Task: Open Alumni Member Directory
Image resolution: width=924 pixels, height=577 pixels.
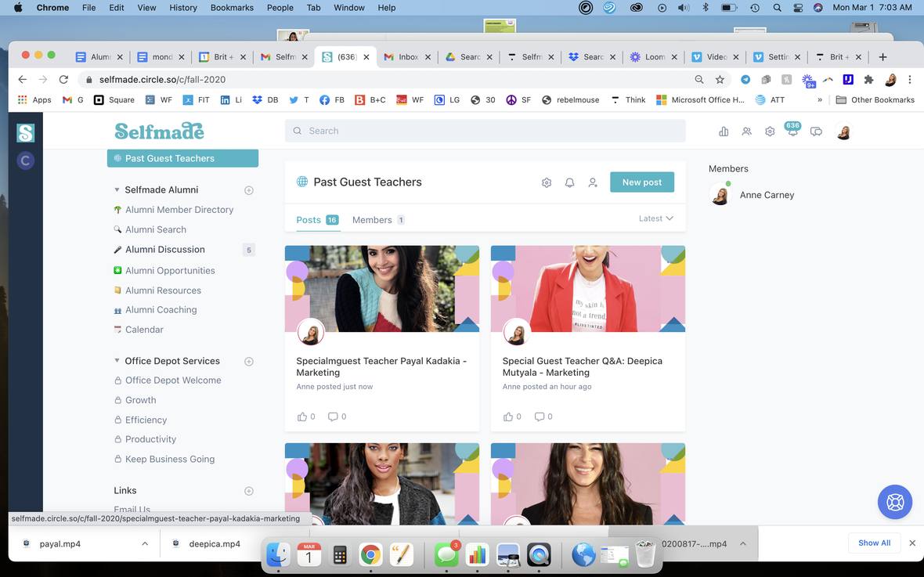Action: (x=179, y=210)
